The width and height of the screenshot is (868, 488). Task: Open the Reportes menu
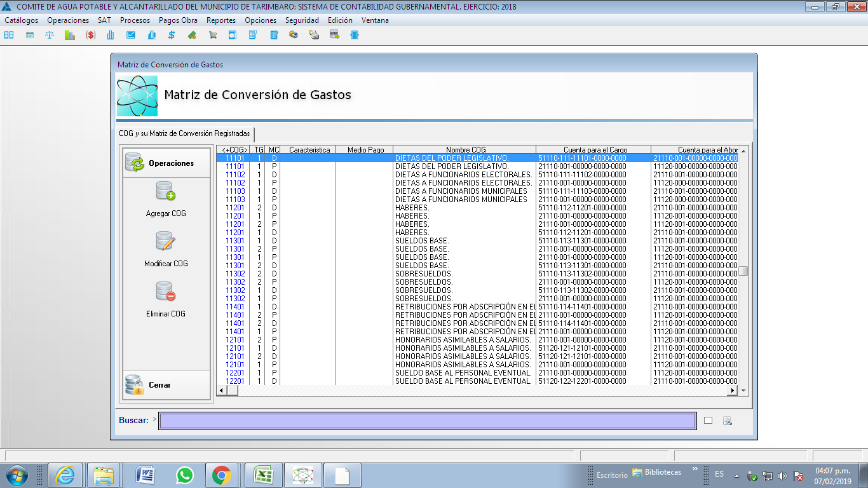(220, 20)
